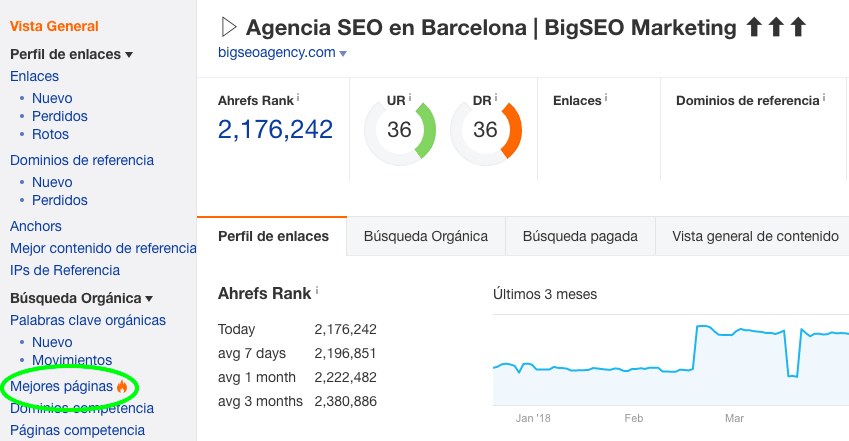849x441 pixels.
Task: Click the play triangle icon beside the title
Action: [229, 27]
